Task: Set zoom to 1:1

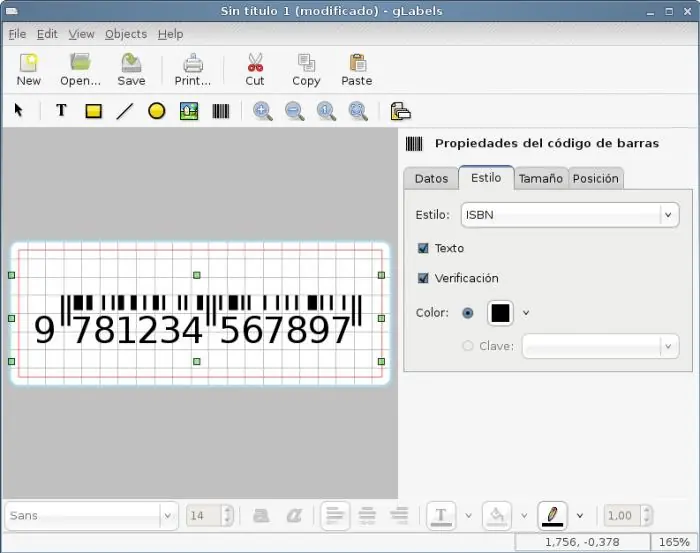Action: coord(326,111)
